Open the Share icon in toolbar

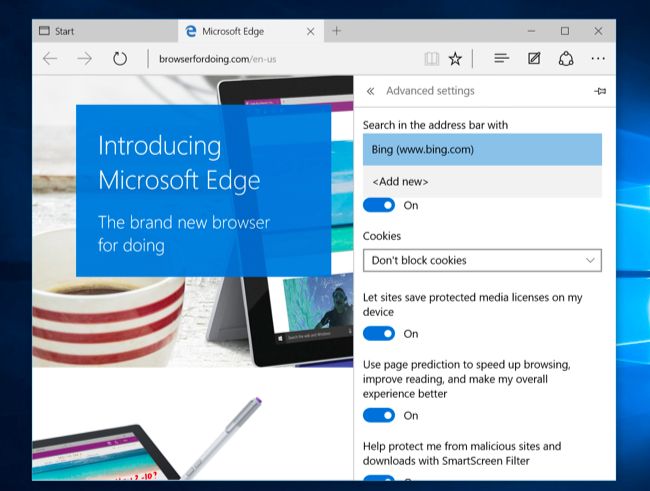tap(566, 58)
